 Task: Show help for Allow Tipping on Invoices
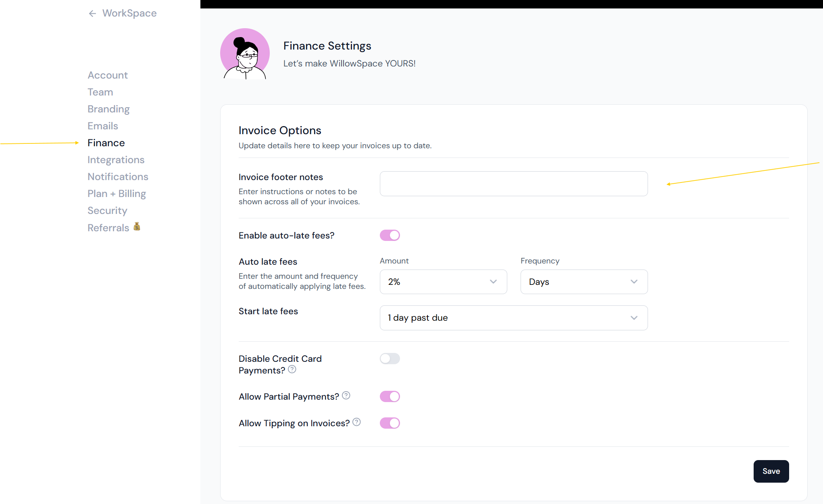(356, 422)
